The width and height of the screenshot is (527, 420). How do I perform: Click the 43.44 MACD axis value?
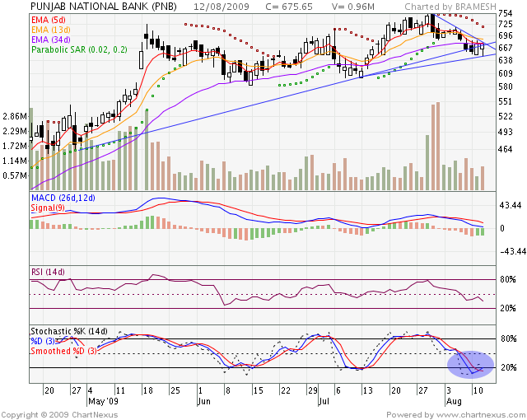click(511, 205)
